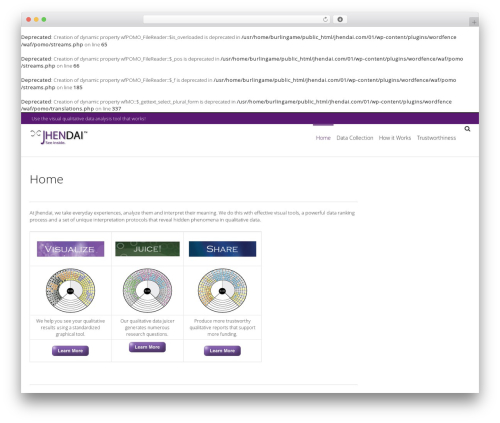Click the purple top bar tagline text
Screen dimensions: 500x423
tap(89, 119)
